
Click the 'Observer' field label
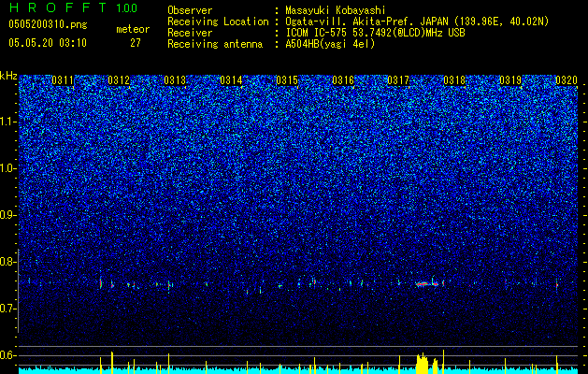[190, 10]
